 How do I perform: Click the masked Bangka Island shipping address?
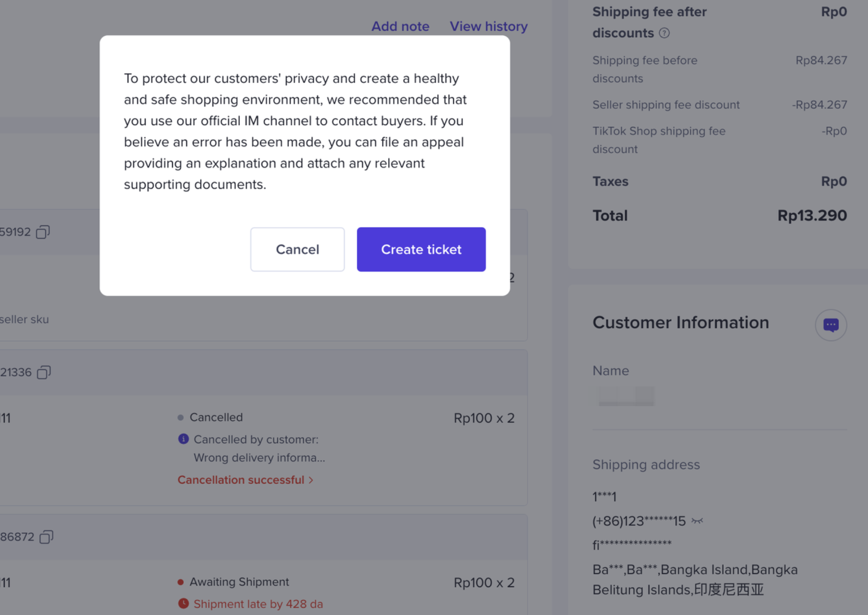695,580
